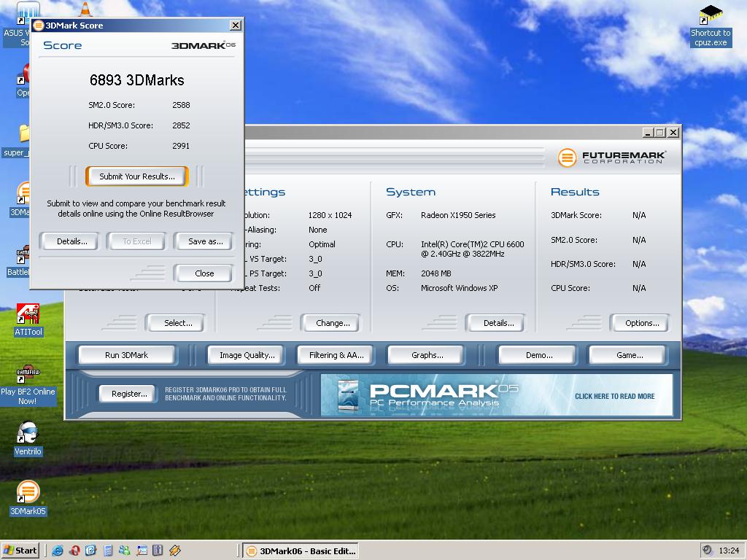
Task: Click the grayed To Excel button
Action: [x=136, y=241]
